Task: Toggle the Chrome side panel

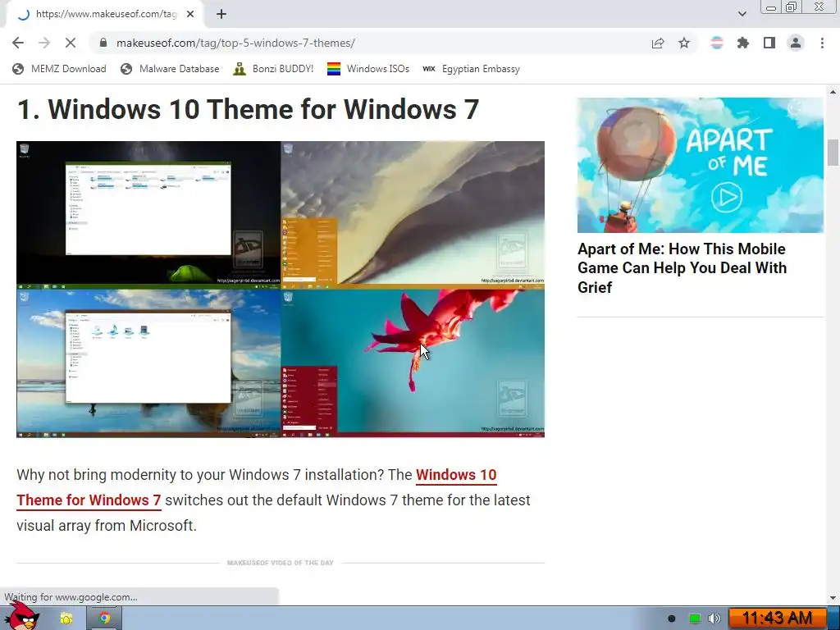Action: (x=769, y=43)
